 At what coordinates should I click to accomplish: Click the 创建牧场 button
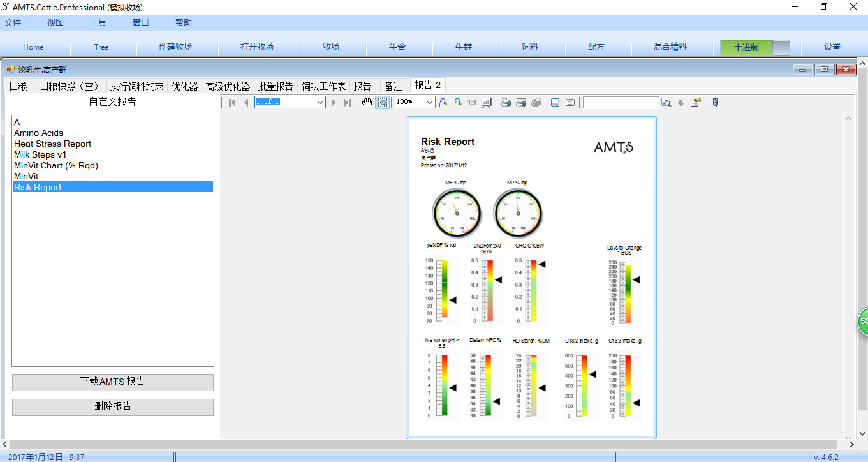point(175,47)
